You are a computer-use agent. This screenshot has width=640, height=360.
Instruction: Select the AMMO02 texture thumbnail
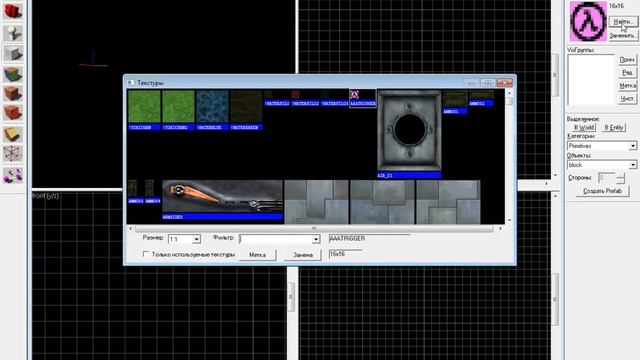click(x=481, y=98)
